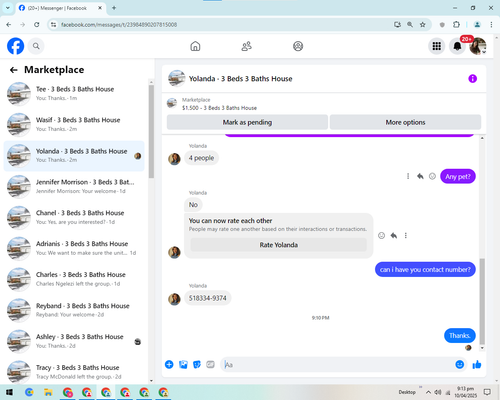This screenshot has width=500, height=400.
Task: Open the Friends icon in top navigation
Action: pyautogui.click(x=246, y=46)
